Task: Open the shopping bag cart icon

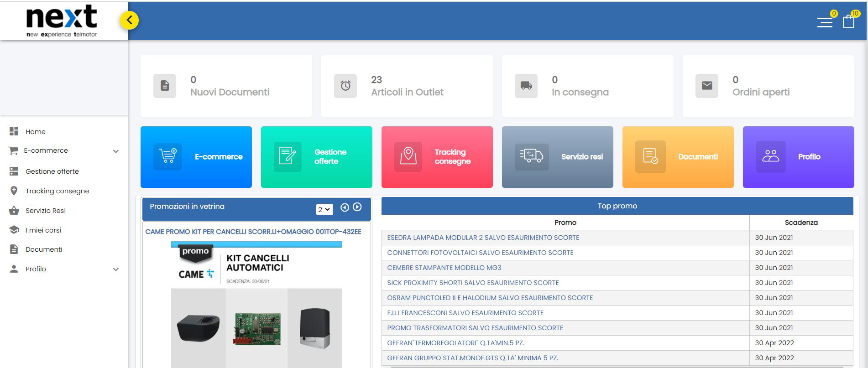Action: 848,22
